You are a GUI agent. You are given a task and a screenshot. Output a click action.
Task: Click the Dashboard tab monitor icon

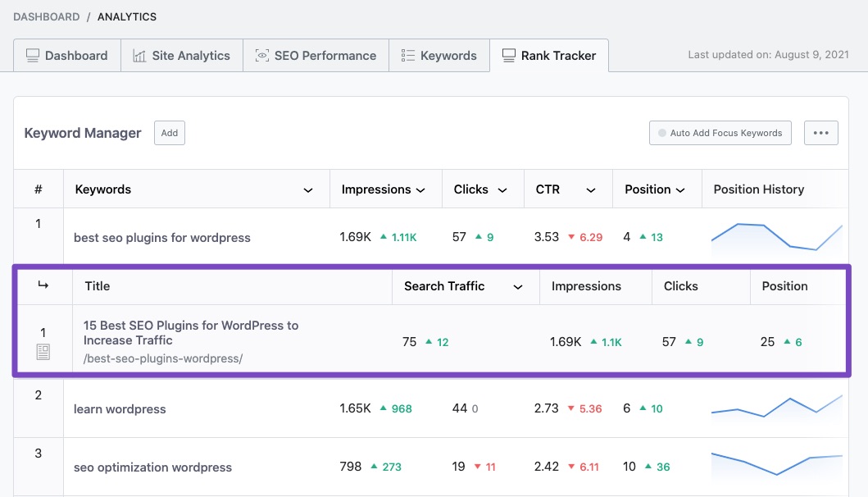[33, 56]
